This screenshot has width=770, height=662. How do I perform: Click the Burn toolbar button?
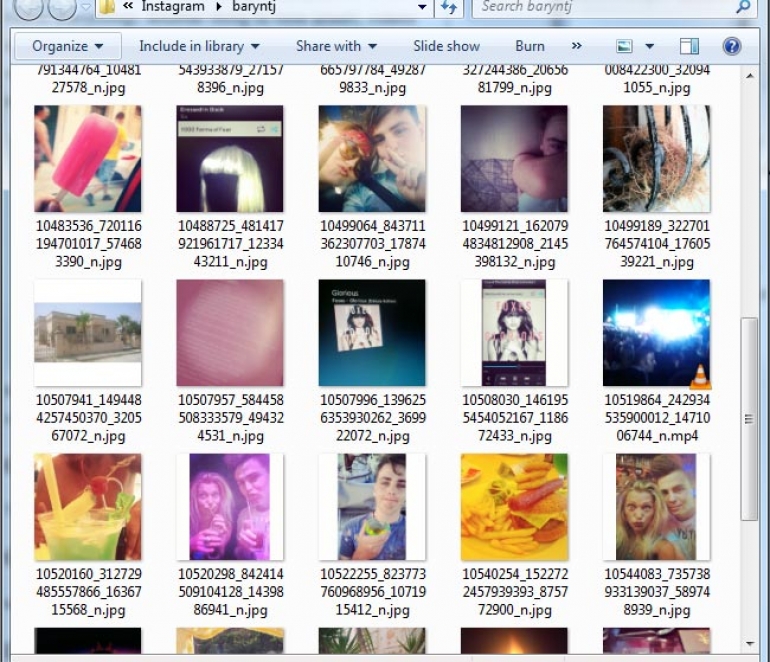(530, 46)
